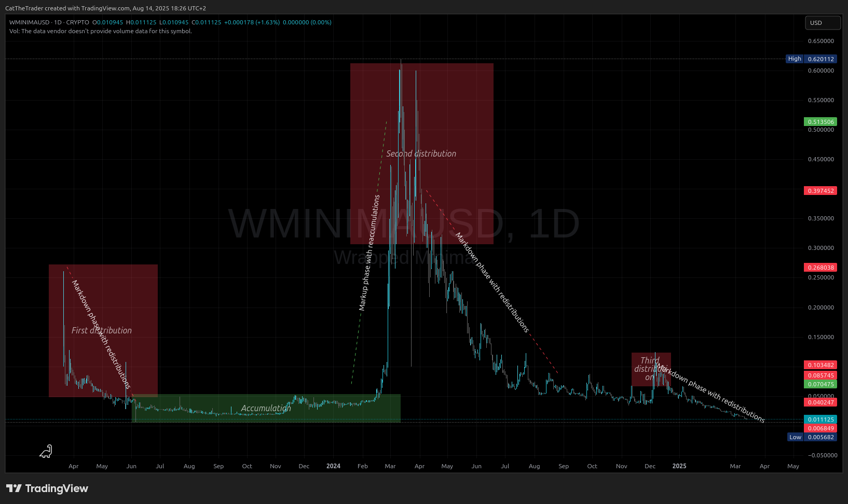The height and width of the screenshot is (504, 848).
Task: Select the Markup phase with reaccumulations label
Action: click(x=370, y=253)
